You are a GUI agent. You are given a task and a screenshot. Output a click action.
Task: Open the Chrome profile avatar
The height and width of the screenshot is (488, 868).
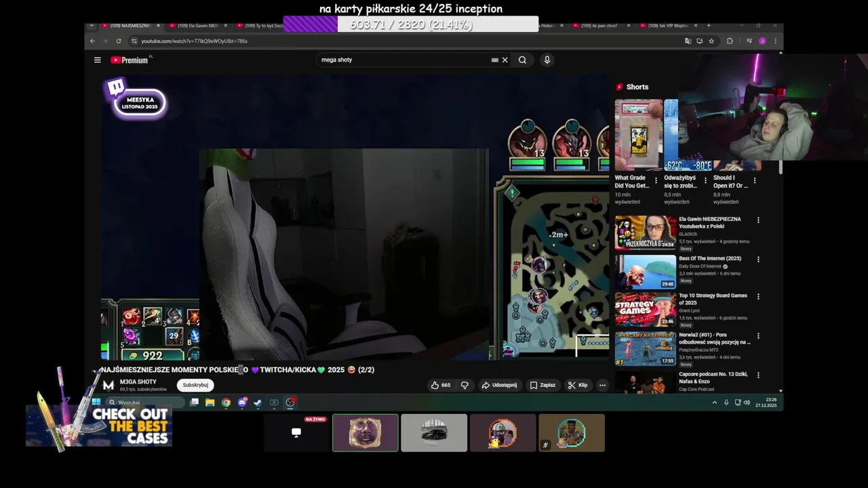point(762,41)
